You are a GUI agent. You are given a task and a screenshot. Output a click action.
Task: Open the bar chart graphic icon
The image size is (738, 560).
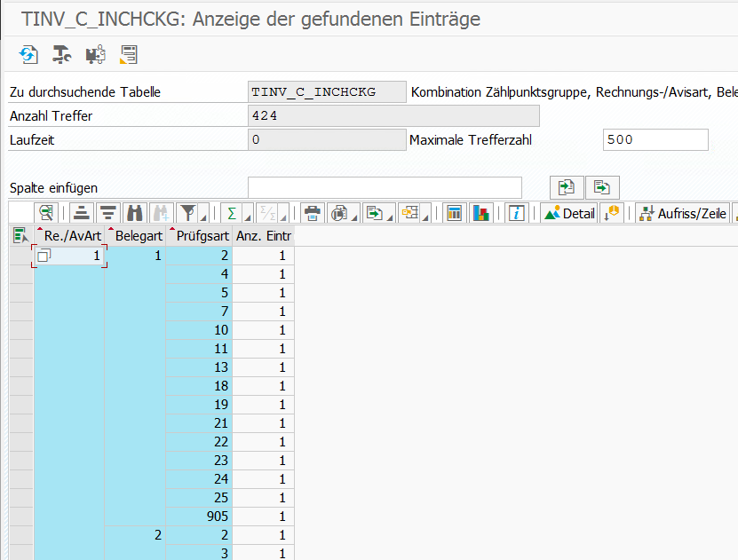480,213
